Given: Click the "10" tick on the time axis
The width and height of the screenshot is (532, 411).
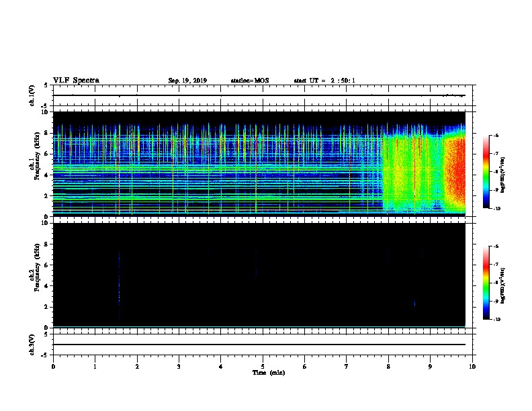Looking at the screenshot, I should click(472, 367).
